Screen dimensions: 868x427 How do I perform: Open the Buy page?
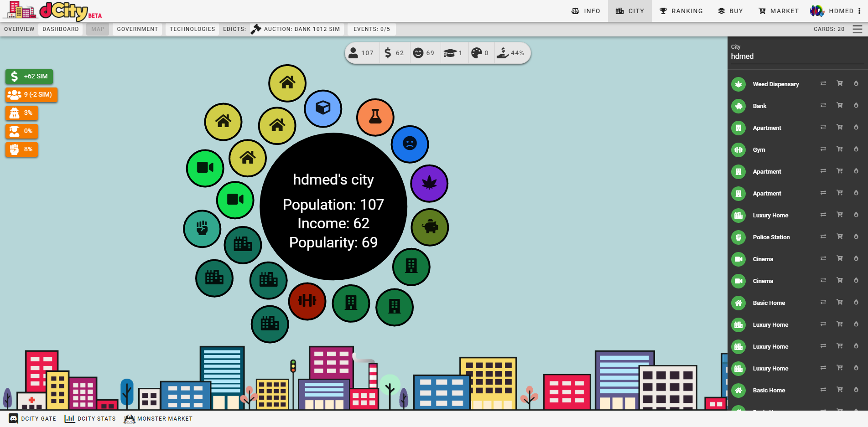[730, 11]
